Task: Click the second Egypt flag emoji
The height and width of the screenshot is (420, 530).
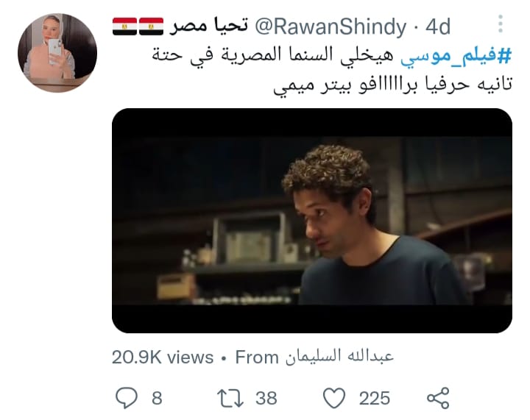Action: point(151,26)
